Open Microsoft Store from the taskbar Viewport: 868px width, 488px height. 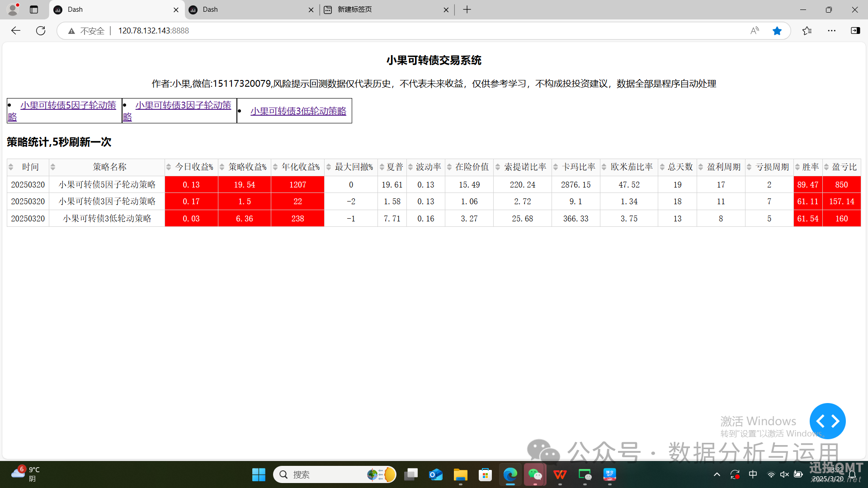pyautogui.click(x=485, y=474)
